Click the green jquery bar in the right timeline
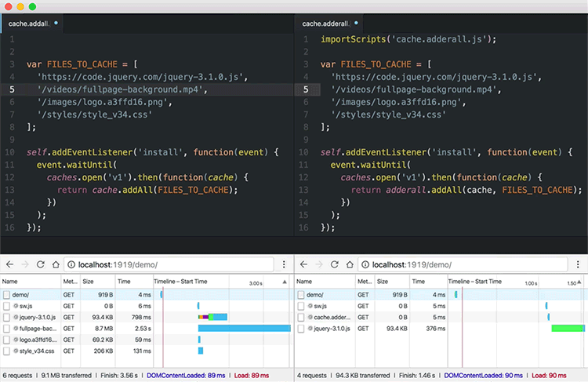The height and width of the screenshot is (382, 588). (x=568, y=328)
